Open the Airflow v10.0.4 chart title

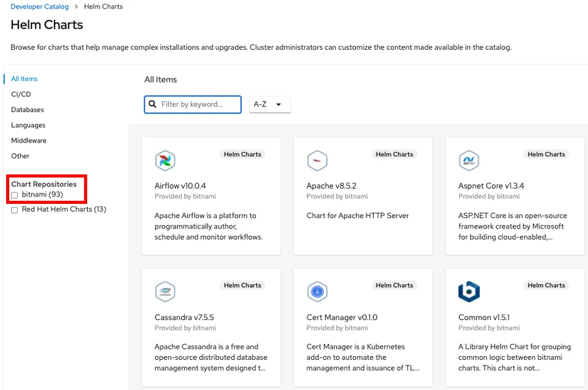coord(180,186)
